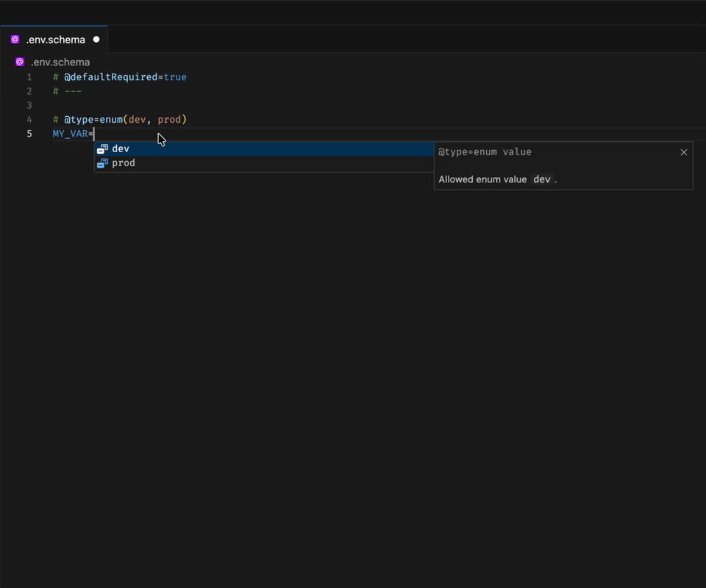The width and height of the screenshot is (706, 588).
Task: Click the # --- separator on line 2
Action: pyautogui.click(x=66, y=90)
